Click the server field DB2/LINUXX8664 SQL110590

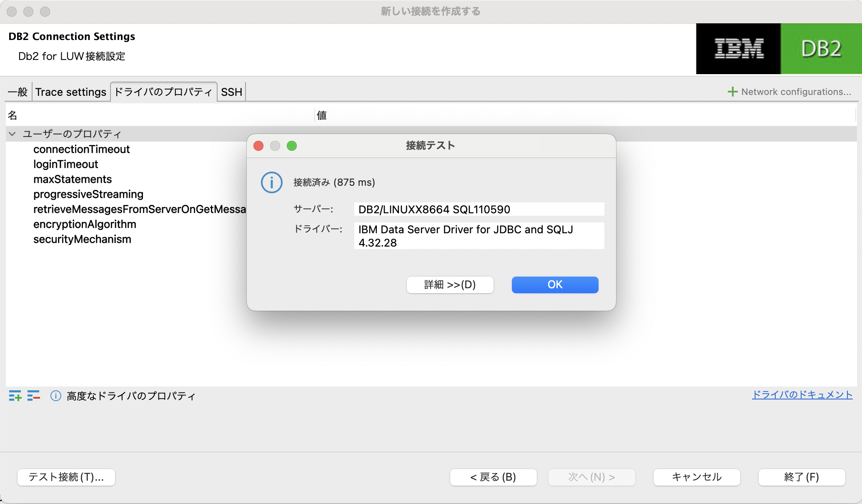(479, 209)
